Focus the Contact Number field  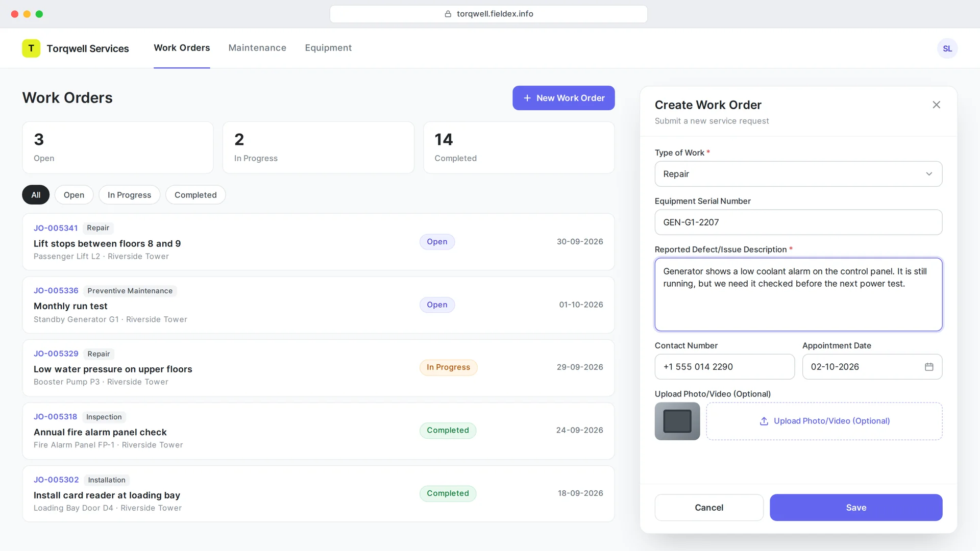click(x=724, y=367)
